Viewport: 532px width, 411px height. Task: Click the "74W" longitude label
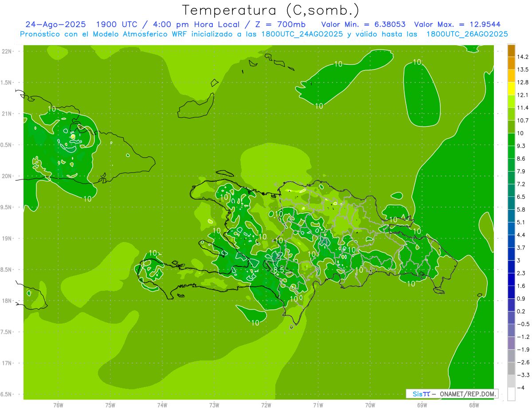pyautogui.click(x=162, y=405)
